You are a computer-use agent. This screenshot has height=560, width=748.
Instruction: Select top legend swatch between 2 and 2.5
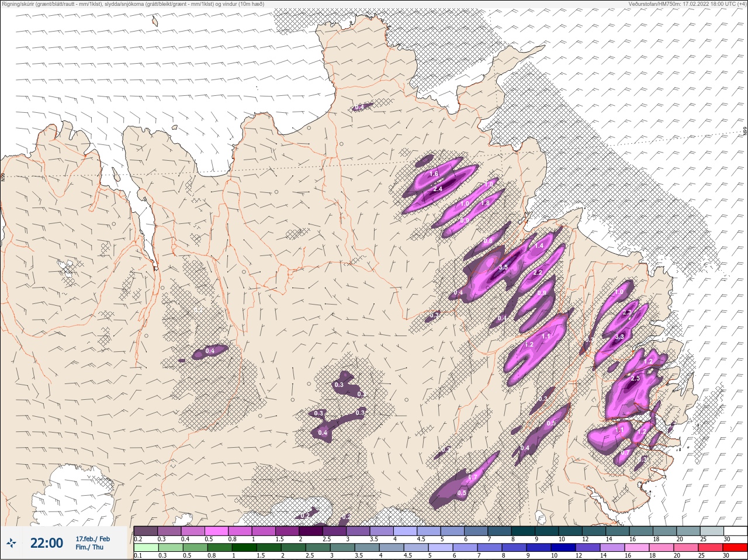click(x=311, y=531)
